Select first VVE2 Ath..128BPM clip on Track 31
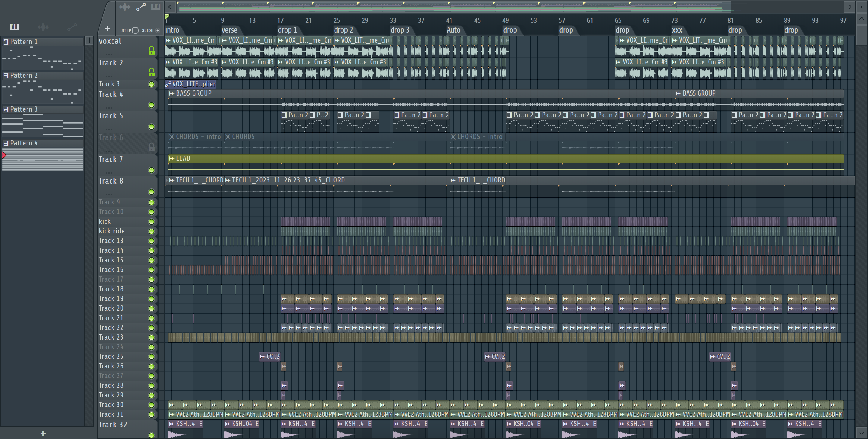This screenshot has width=868, height=439. (196, 414)
